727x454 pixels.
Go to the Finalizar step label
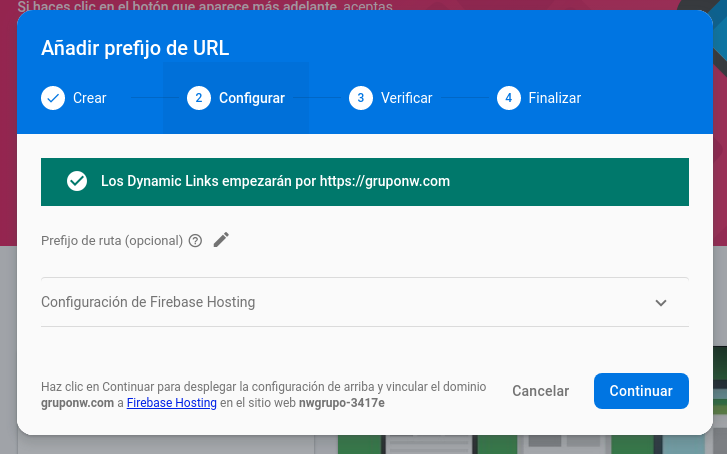click(x=555, y=98)
